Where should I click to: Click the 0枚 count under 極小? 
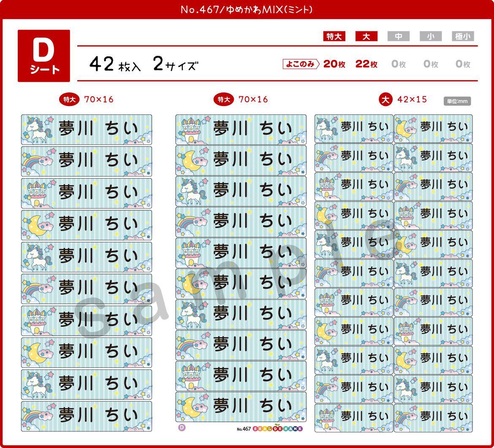(463, 64)
